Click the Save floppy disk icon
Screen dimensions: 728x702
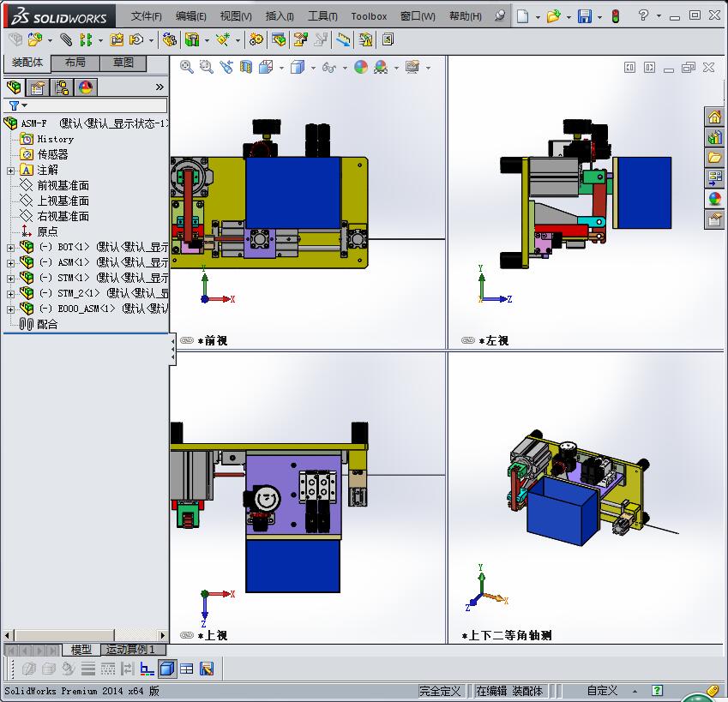coord(585,16)
